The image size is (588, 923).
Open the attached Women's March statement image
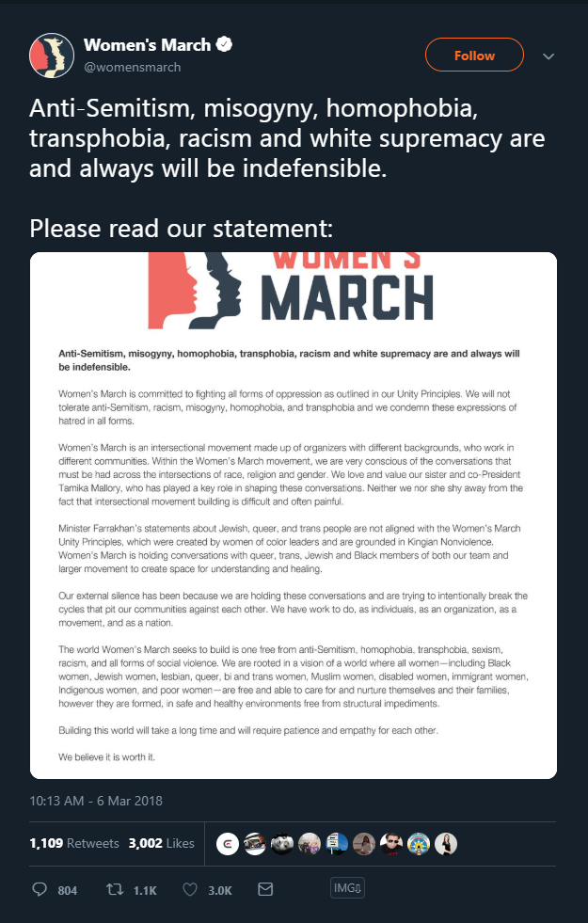tap(294, 516)
